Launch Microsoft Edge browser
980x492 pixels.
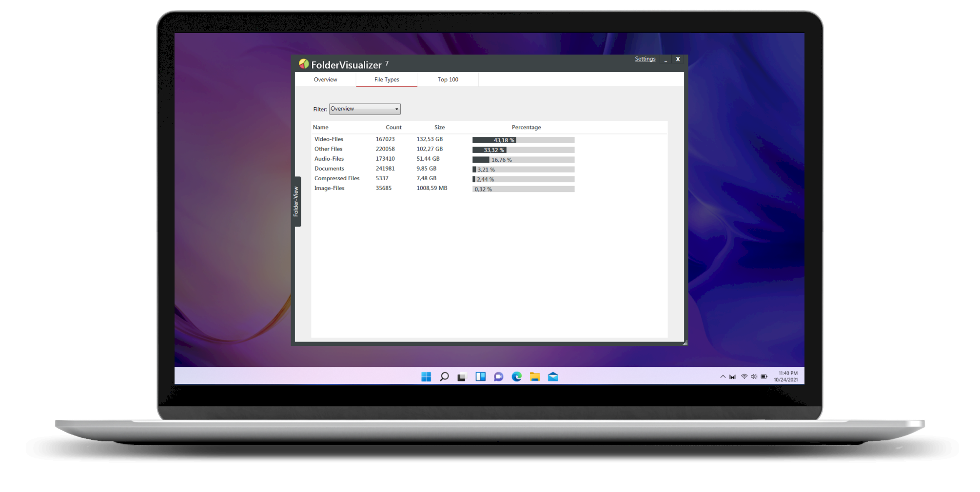pos(517,377)
